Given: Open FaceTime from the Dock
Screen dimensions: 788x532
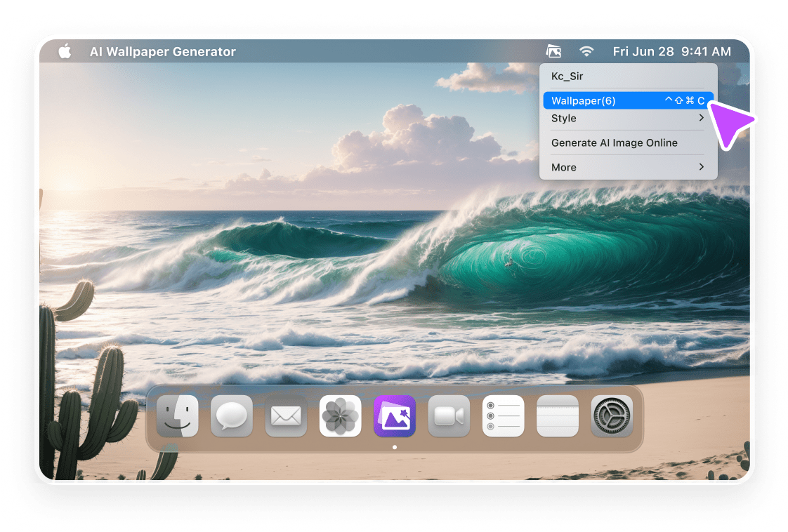Looking at the screenshot, I should point(449,415).
